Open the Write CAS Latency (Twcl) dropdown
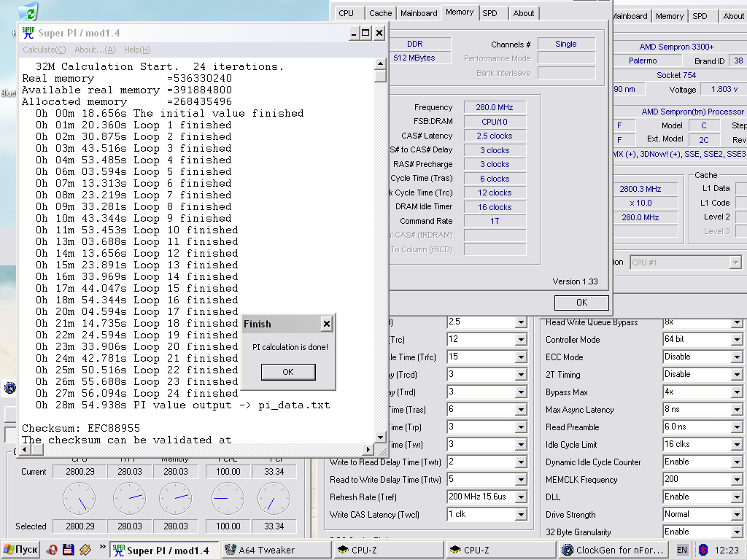747x560 pixels. click(521, 516)
